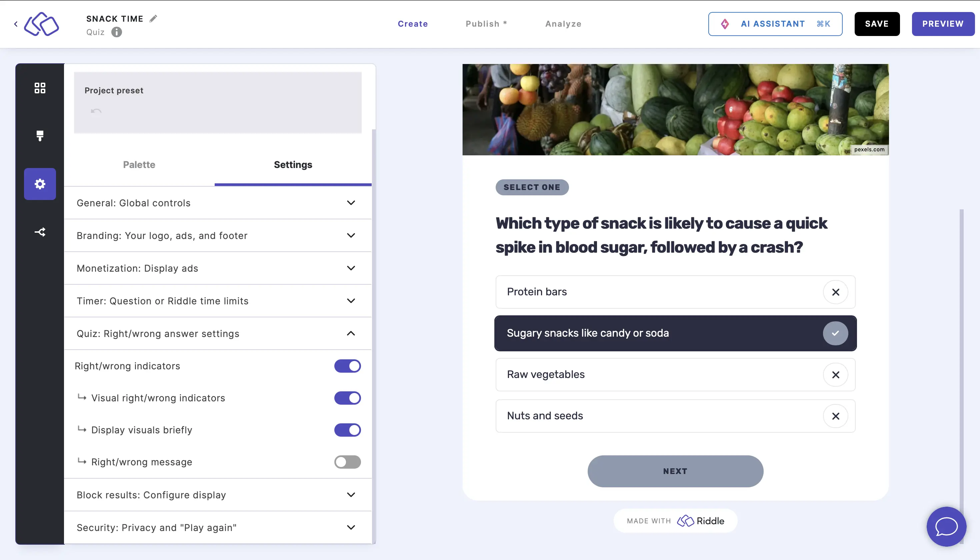Viewport: 980px width, 560px height.
Task: Click the NEXT button on quiz preview
Action: [x=675, y=470]
